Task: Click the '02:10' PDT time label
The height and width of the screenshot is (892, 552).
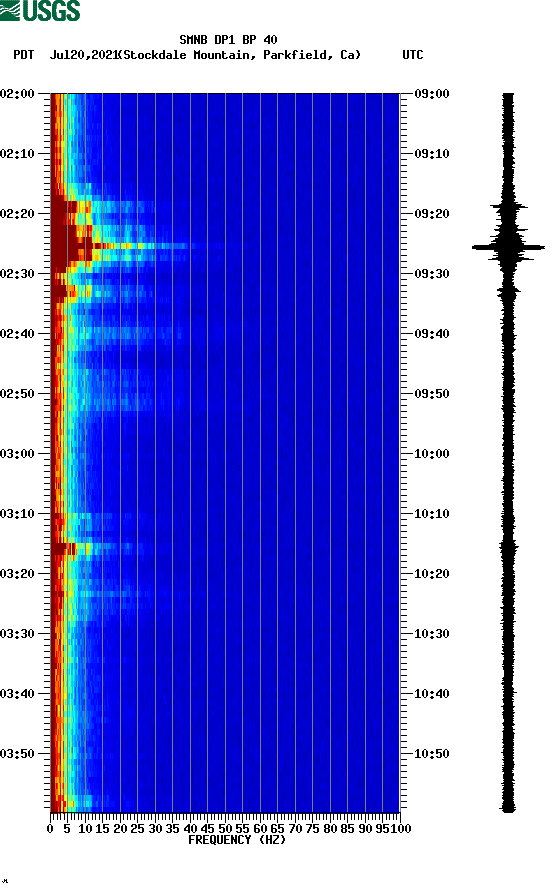Action: 17,154
